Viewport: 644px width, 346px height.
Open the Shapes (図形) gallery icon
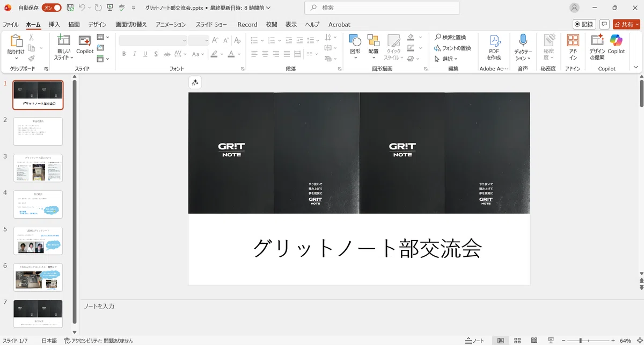tap(355, 40)
